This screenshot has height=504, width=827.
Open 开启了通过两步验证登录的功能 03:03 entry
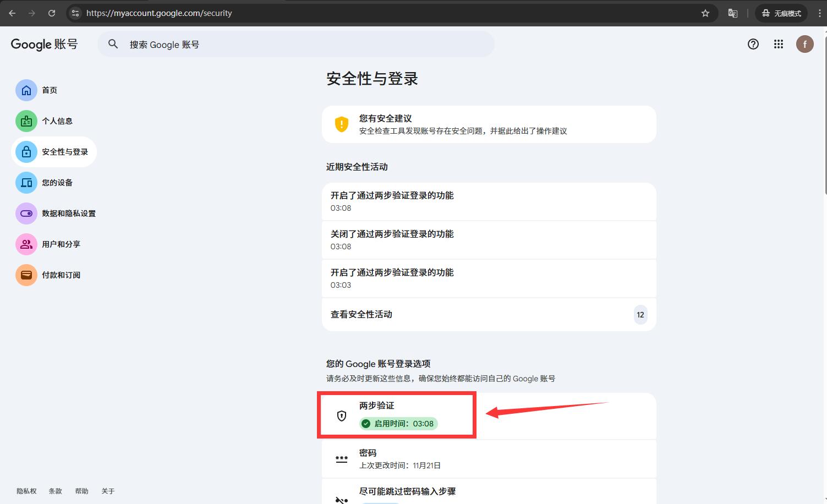point(489,278)
